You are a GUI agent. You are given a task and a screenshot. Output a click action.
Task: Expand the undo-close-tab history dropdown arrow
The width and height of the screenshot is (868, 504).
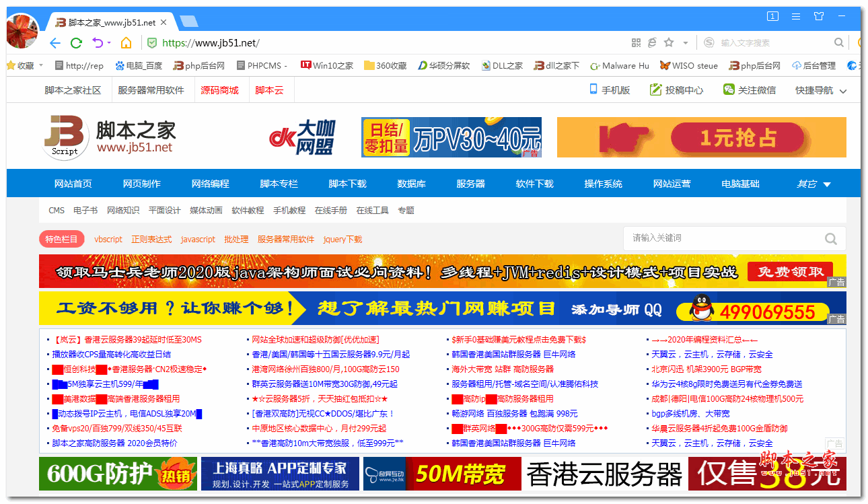pos(109,43)
